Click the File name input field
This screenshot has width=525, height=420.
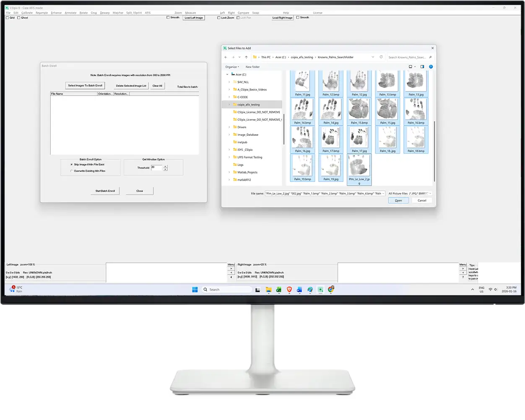[325, 194]
